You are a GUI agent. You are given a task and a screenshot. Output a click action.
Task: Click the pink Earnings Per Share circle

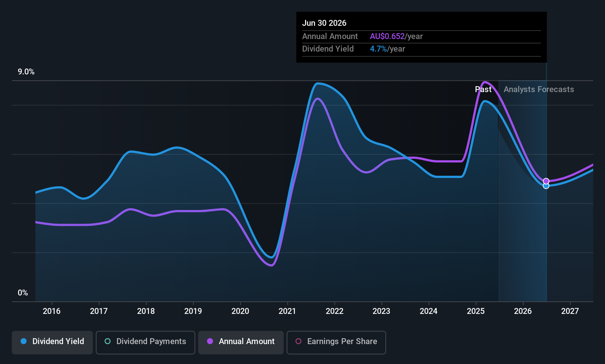coord(298,341)
